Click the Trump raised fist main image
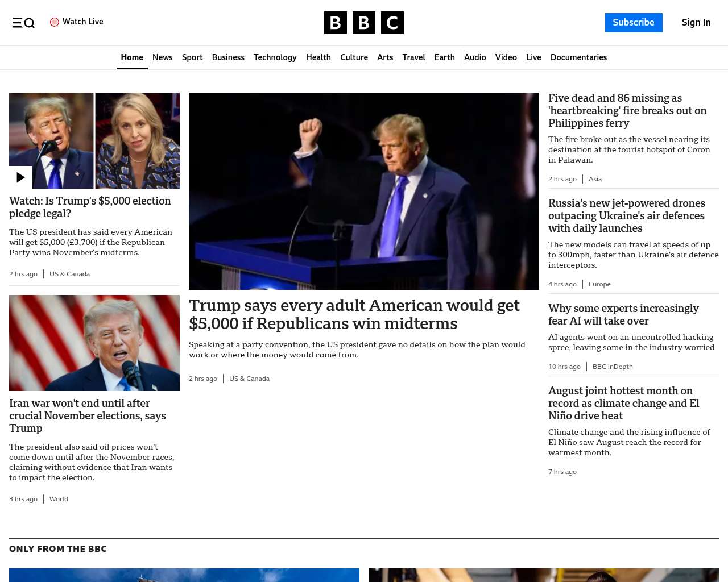Screen dimensions: 728x582 (364, 191)
